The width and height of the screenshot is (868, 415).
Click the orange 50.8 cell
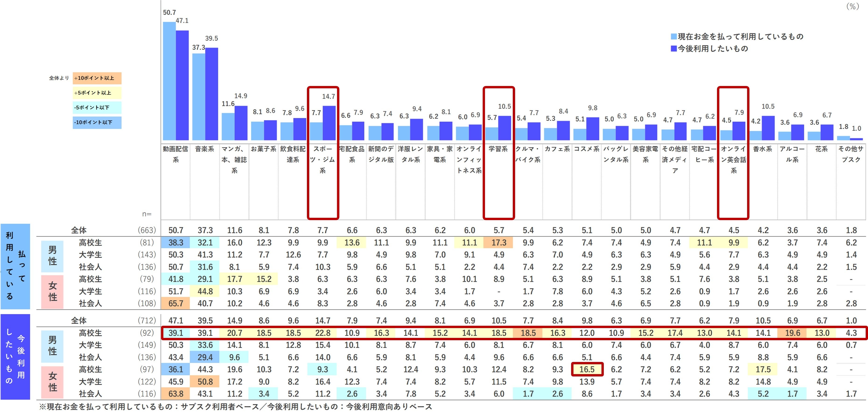point(205,382)
